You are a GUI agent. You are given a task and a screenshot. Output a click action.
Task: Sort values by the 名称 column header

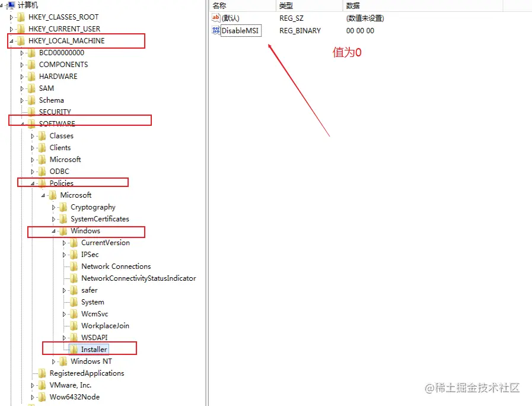coord(243,5)
